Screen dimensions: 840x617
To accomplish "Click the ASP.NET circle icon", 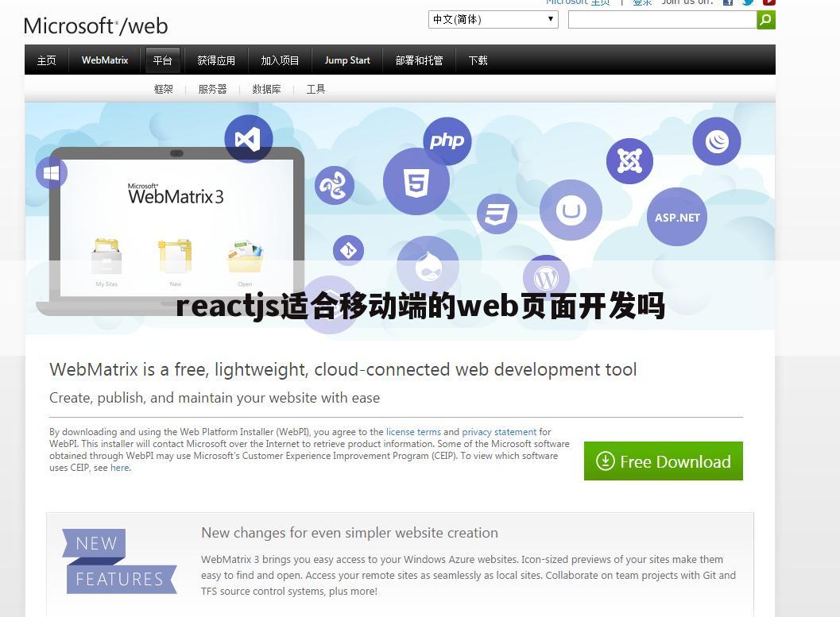I will point(676,217).
